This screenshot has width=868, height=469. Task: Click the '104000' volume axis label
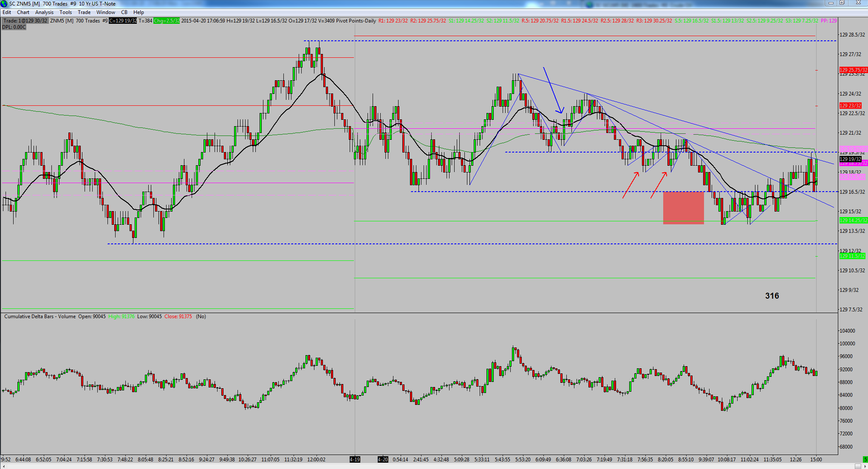847,331
